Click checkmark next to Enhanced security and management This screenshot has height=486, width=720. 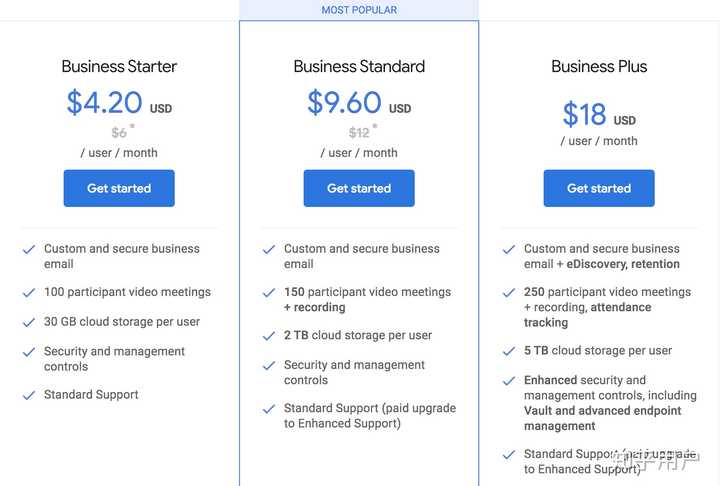point(509,381)
